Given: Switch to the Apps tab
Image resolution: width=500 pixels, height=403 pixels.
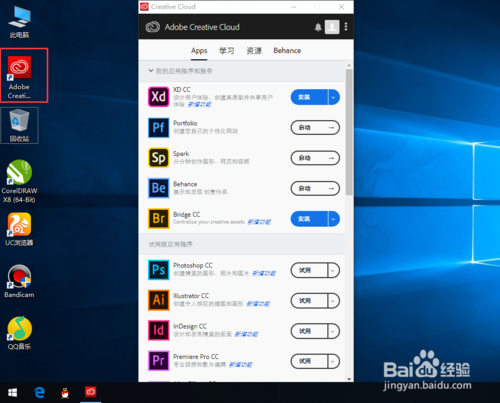Looking at the screenshot, I should click(199, 51).
